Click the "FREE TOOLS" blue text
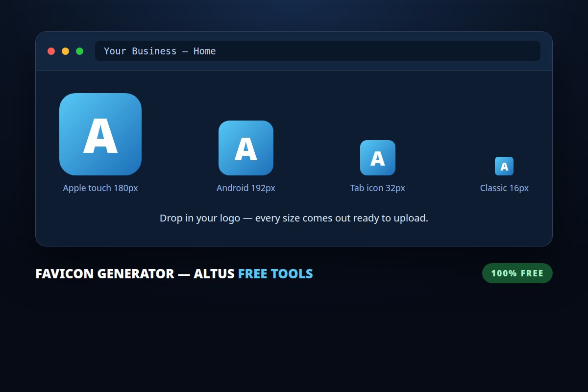The image size is (588, 392). [275, 273]
